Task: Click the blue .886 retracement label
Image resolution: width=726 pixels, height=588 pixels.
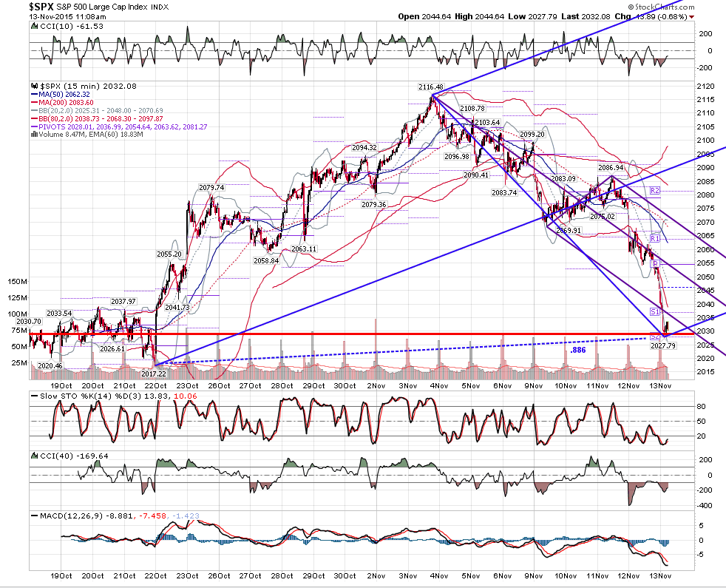Action: [578, 351]
